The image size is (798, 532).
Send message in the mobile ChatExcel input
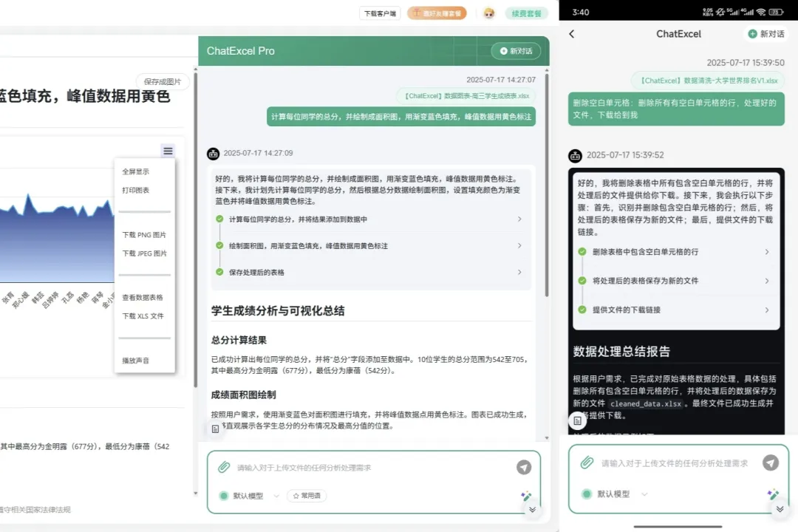771,463
